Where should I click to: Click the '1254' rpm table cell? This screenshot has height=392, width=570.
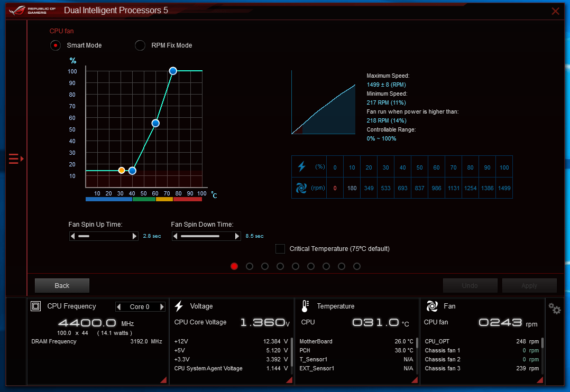pyautogui.click(x=471, y=188)
